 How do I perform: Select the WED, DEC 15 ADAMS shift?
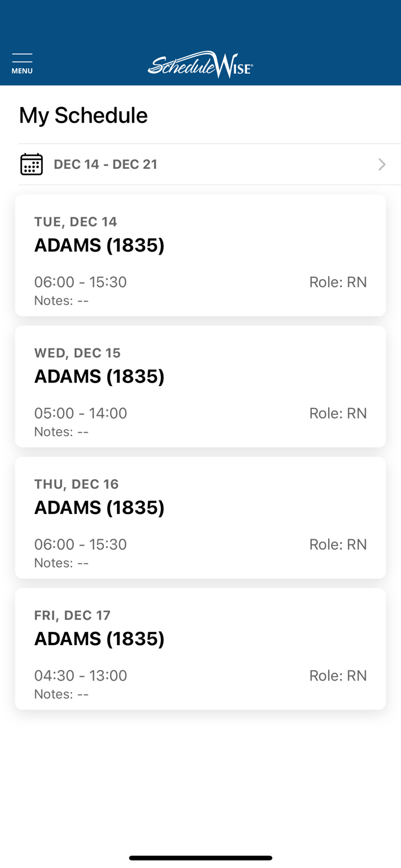click(200, 387)
